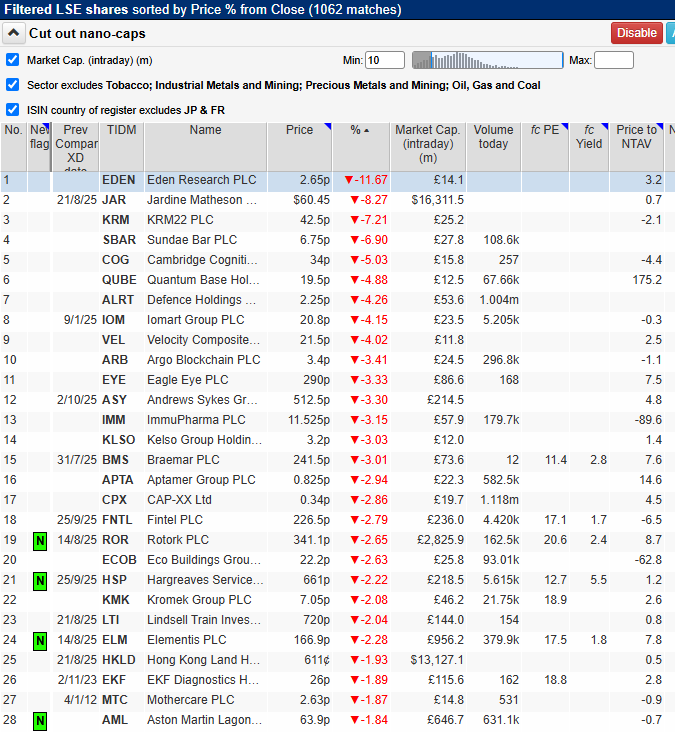Click the HKLD ticker
This screenshot has height=732, width=675.
(119, 660)
